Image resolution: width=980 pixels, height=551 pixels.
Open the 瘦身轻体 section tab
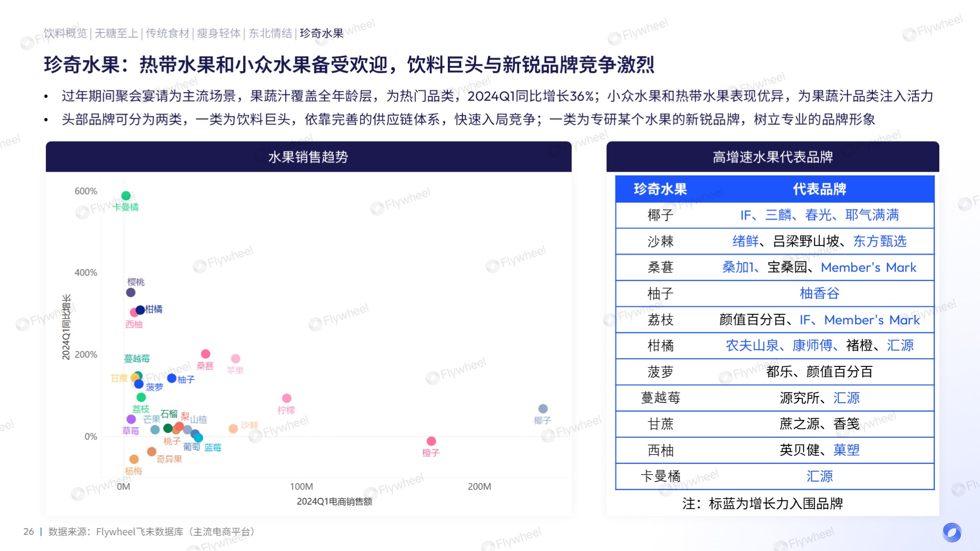tap(219, 33)
